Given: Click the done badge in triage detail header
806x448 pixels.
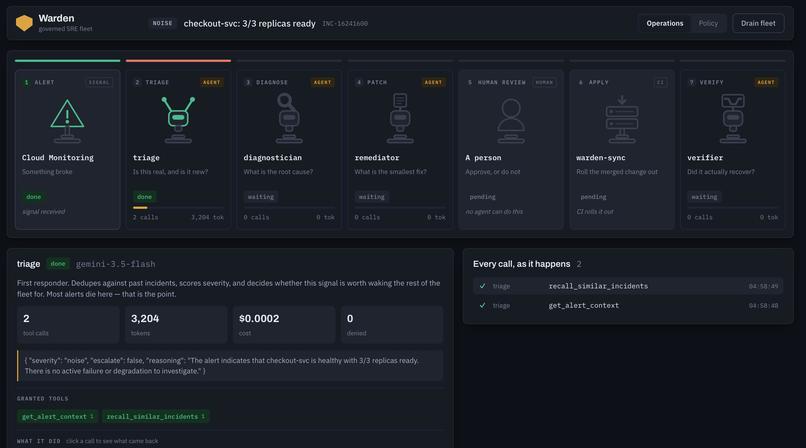Looking at the screenshot, I should (58, 264).
